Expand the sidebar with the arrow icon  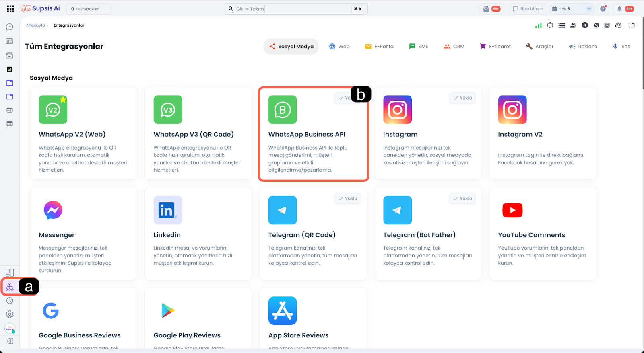click(10, 341)
